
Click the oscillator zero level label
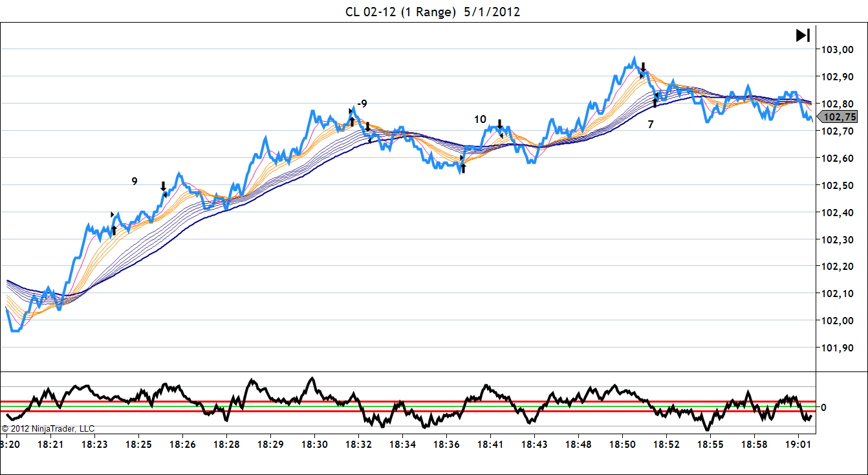tap(823, 407)
